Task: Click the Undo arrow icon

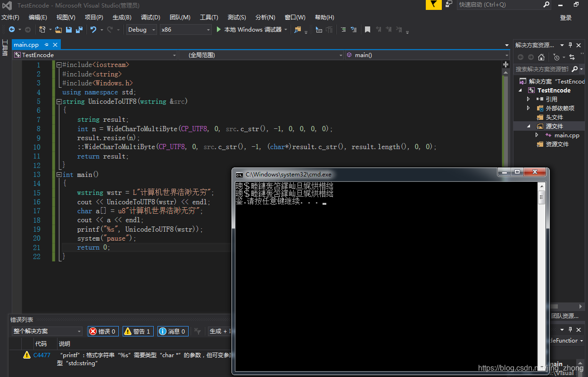Action: point(93,29)
